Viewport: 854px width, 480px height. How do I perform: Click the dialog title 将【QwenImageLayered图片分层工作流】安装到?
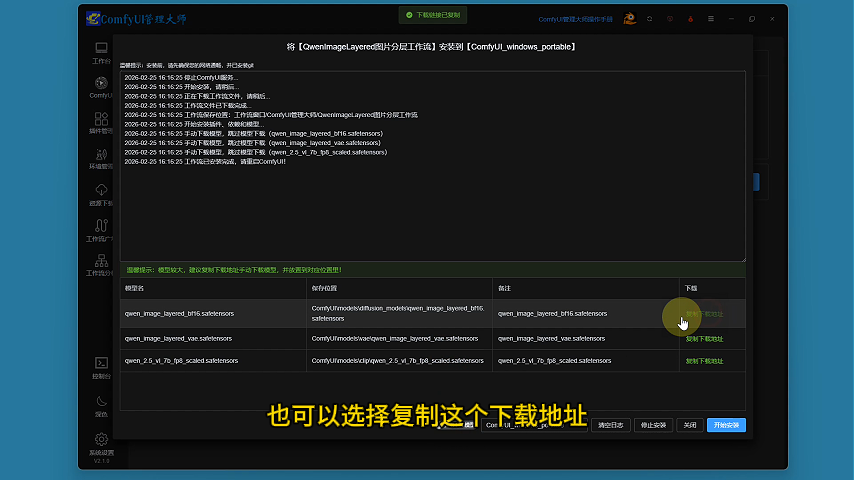(x=432, y=47)
